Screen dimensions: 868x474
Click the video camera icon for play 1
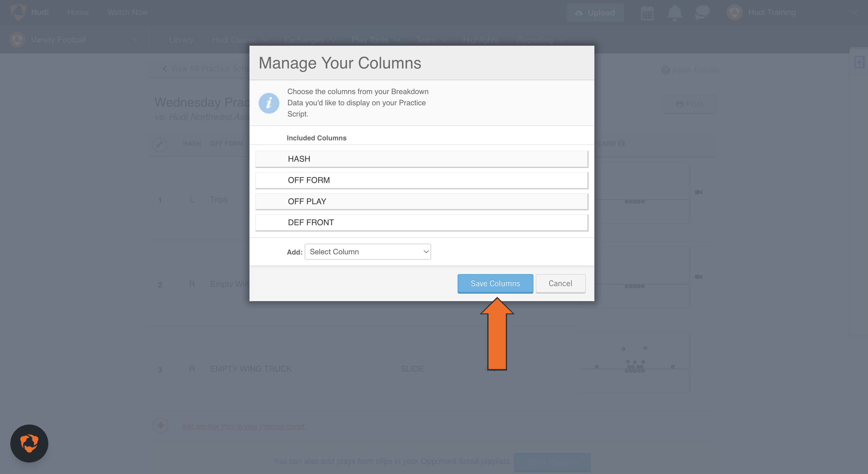698,192
